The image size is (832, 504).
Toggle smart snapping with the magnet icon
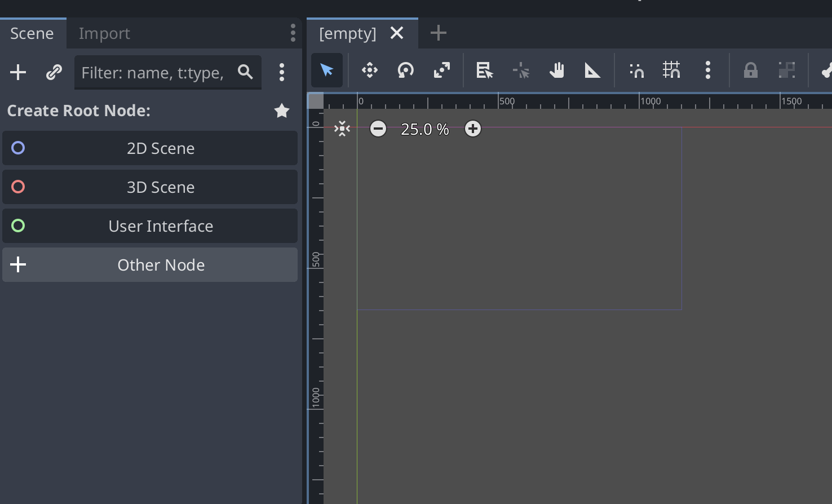(x=636, y=70)
